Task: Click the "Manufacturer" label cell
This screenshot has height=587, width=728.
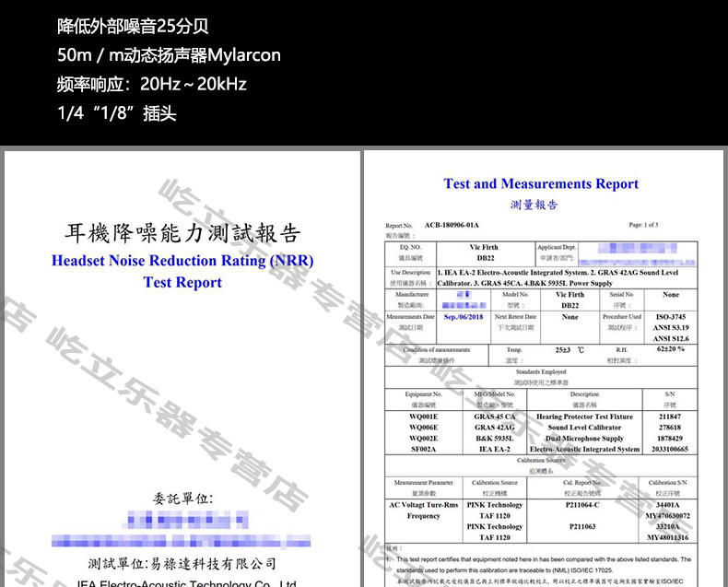Action: click(x=412, y=295)
